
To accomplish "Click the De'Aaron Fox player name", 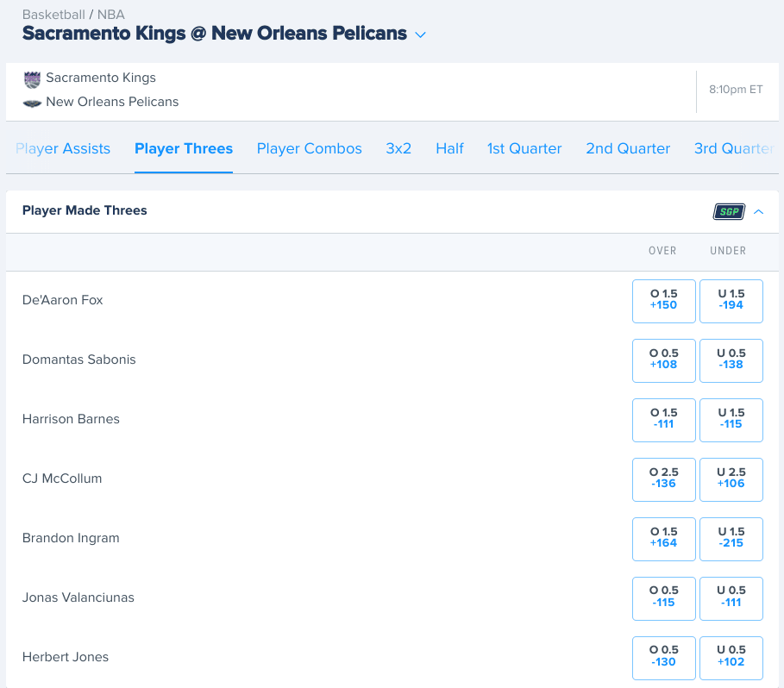I will [x=62, y=300].
